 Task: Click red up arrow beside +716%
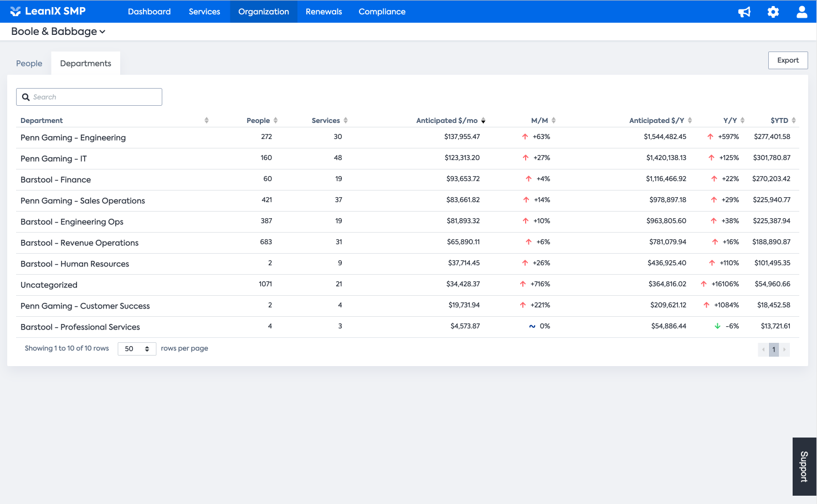(523, 284)
